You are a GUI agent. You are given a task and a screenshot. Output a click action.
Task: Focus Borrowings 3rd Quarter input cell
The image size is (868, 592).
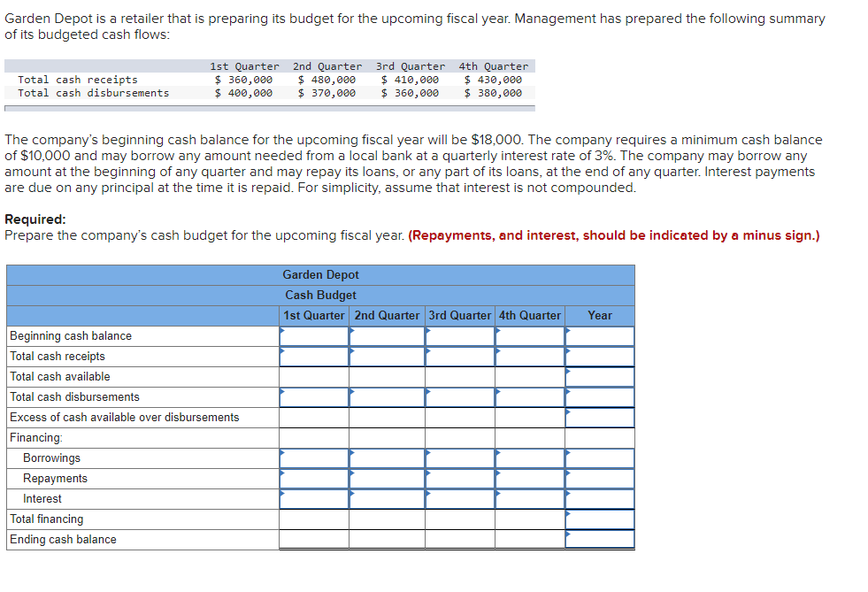pos(460,458)
